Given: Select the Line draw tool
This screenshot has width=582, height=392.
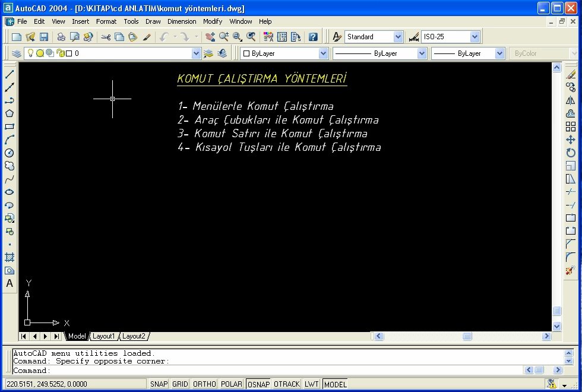Looking at the screenshot, I should (x=10, y=74).
